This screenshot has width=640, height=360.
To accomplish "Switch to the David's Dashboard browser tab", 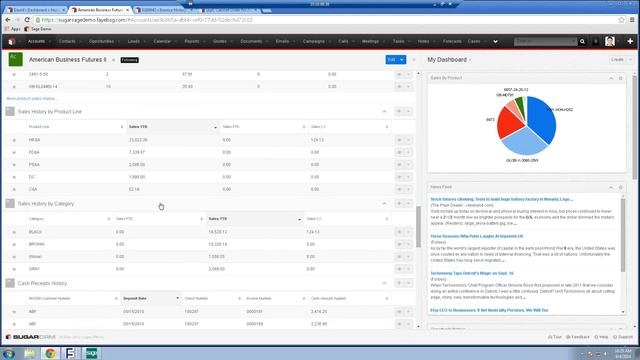I will coord(36,9).
